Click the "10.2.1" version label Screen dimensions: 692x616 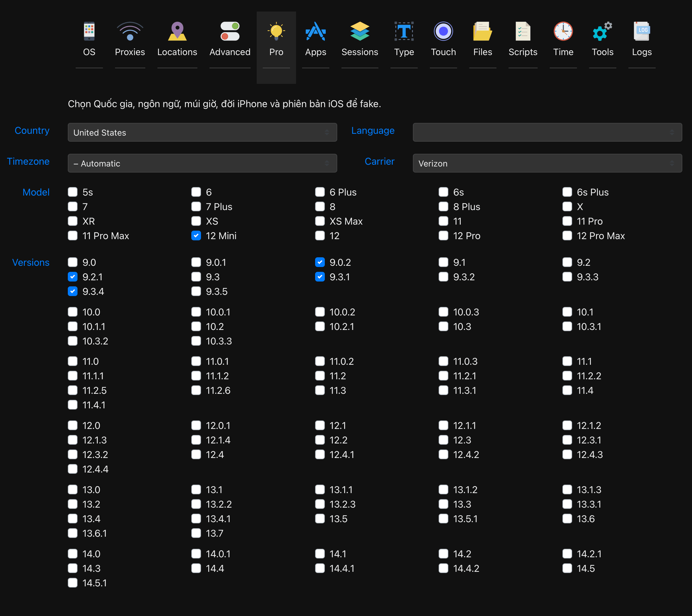pyautogui.click(x=341, y=327)
